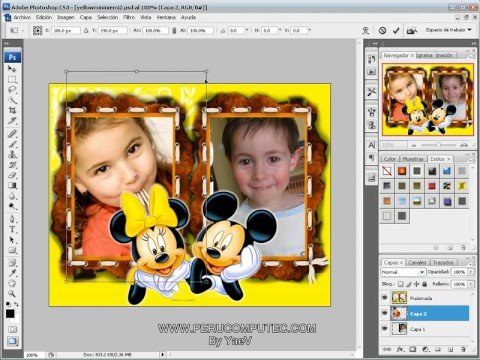Select the Eraser tool

click(12, 175)
